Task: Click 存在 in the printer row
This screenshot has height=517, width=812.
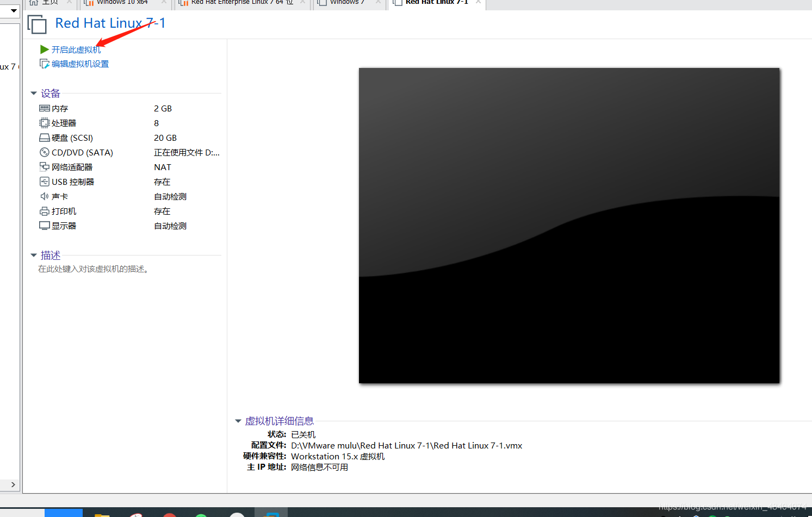Action: click(x=162, y=211)
